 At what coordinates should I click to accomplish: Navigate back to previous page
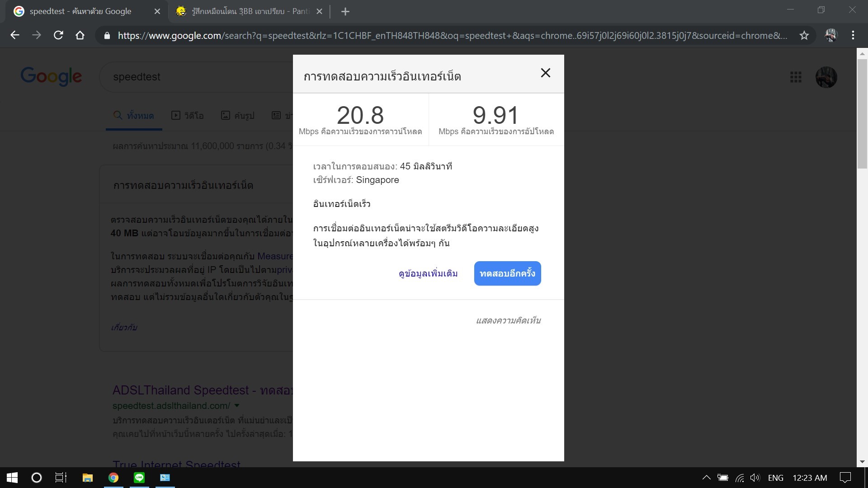pos(15,35)
